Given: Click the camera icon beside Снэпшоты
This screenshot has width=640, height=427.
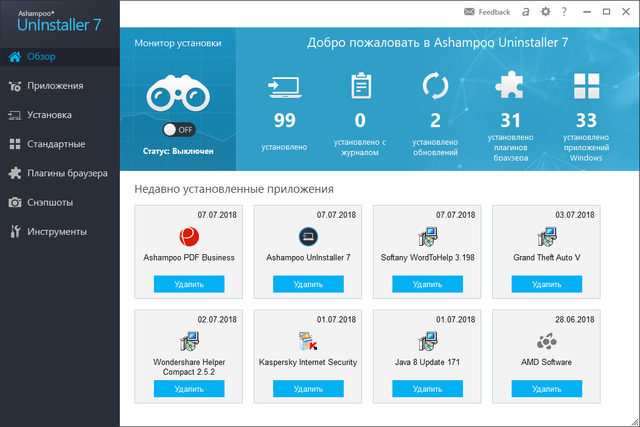Looking at the screenshot, I should tap(15, 202).
